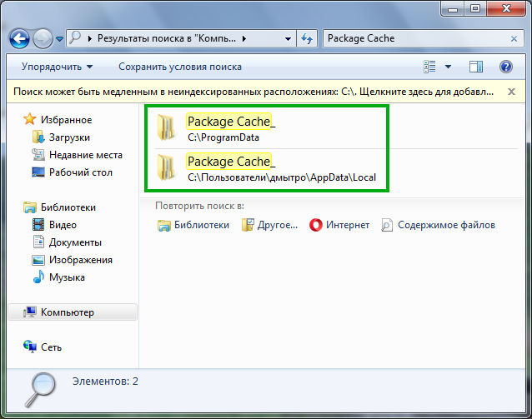Click the greyed Forward arrow button
The width and height of the screenshot is (532, 419).
(43, 38)
